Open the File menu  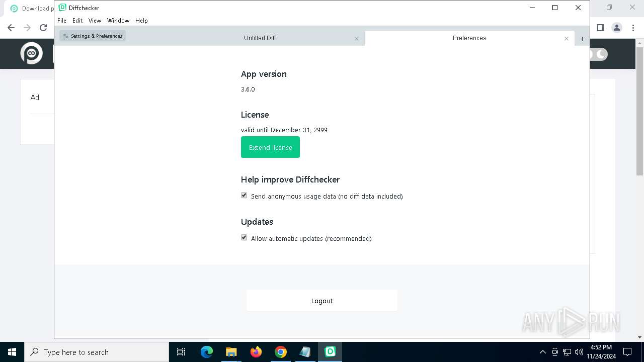(x=62, y=21)
